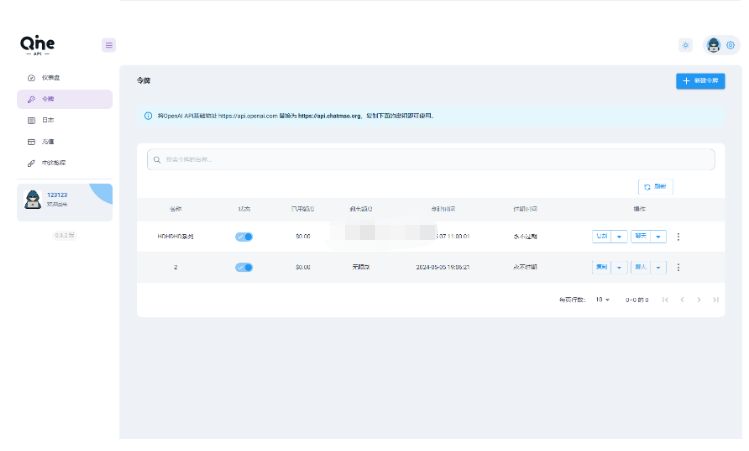749x451 pixels.
Task: Open the rows-per-page dropdown showing 10
Action: pos(603,300)
